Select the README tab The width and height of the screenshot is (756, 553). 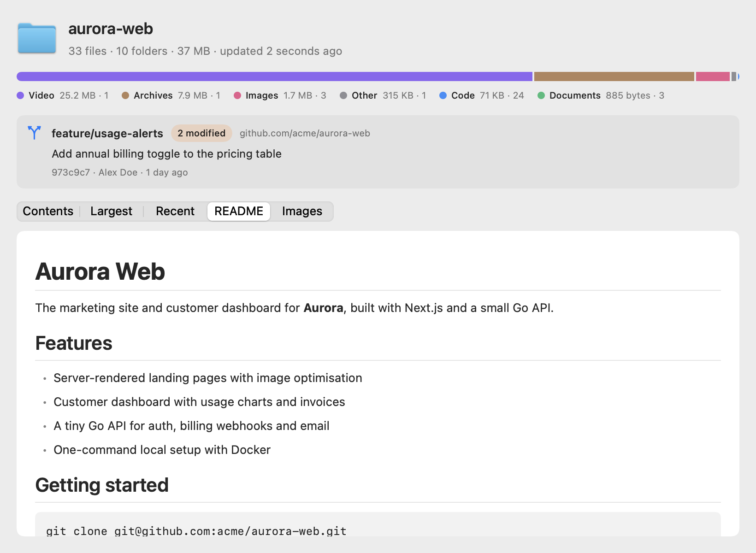point(239,212)
